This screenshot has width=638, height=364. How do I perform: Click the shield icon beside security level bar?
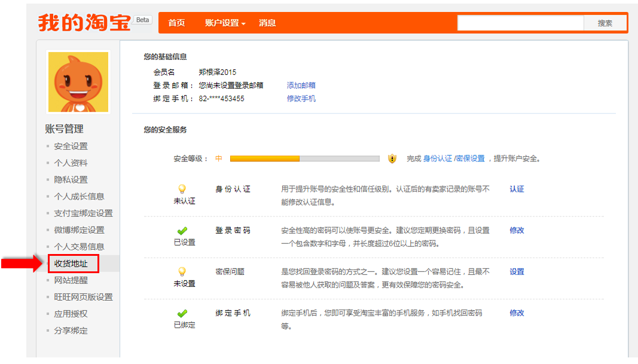pos(392,158)
